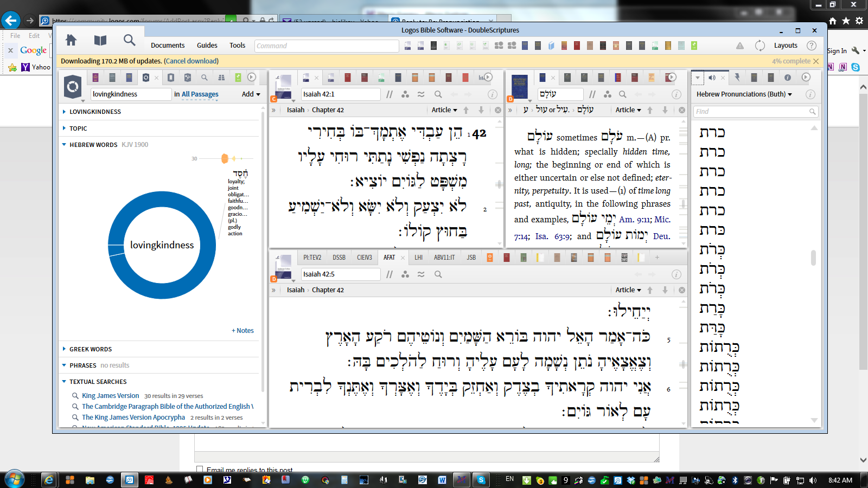Click the All Passages link
The width and height of the screenshot is (868, 488).
pos(200,94)
